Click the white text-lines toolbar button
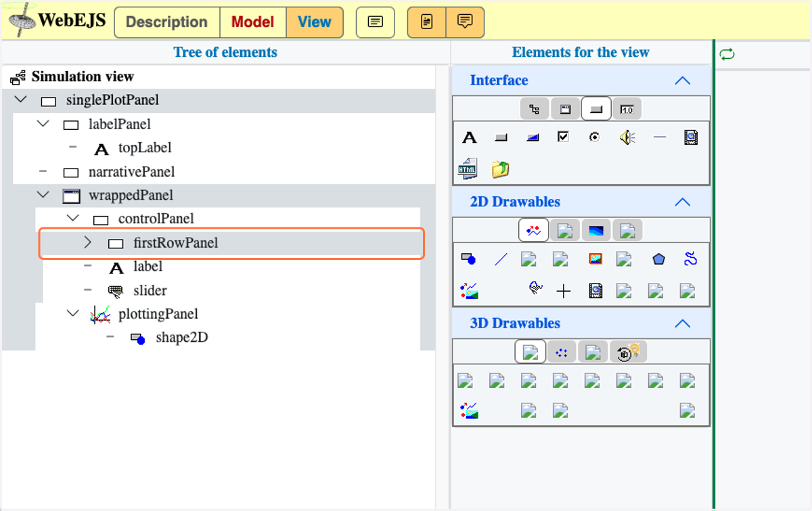 [x=375, y=22]
